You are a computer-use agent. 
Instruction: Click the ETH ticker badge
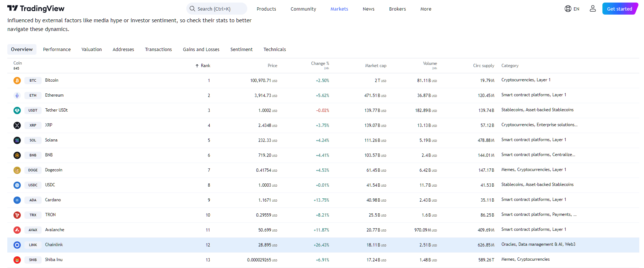click(x=33, y=96)
